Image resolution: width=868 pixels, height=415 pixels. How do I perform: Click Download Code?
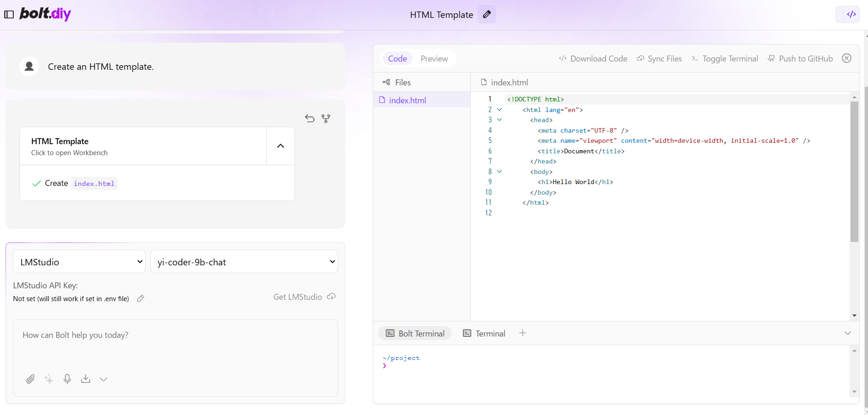tap(593, 59)
